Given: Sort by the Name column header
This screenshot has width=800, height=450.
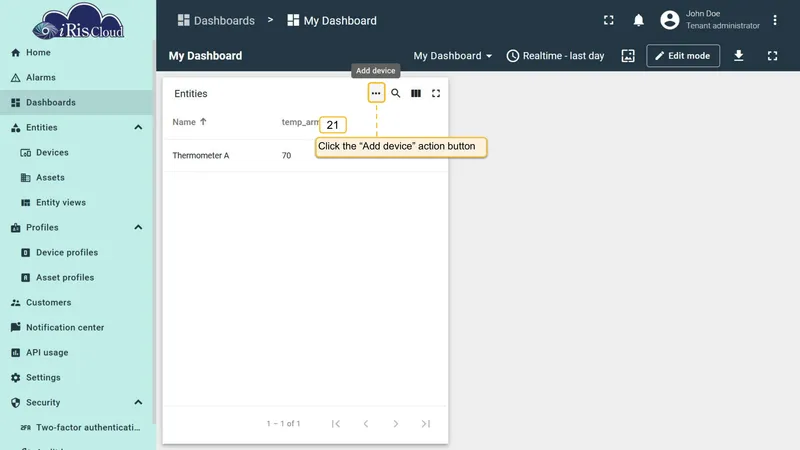Looking at the screenshot, I should click(x=189, y=122).
